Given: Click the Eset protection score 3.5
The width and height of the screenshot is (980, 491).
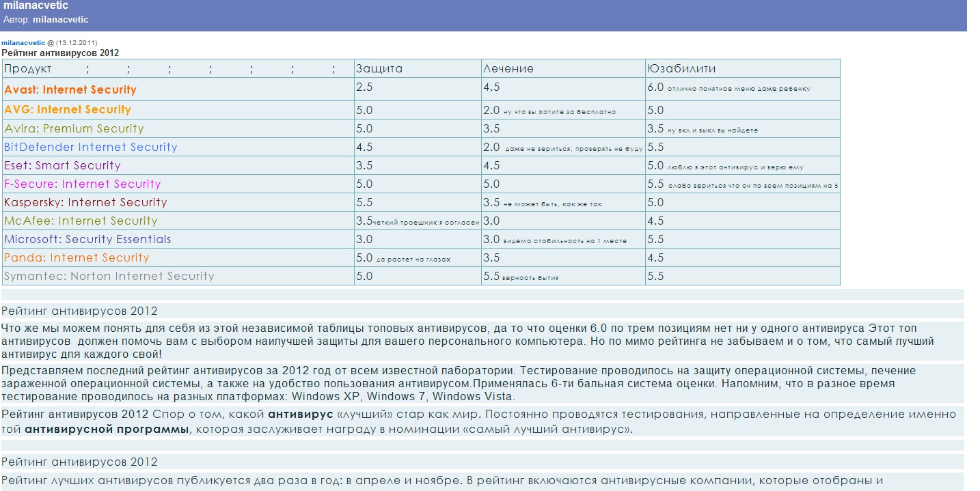Looking at the screenshot, I should (364, 165).
